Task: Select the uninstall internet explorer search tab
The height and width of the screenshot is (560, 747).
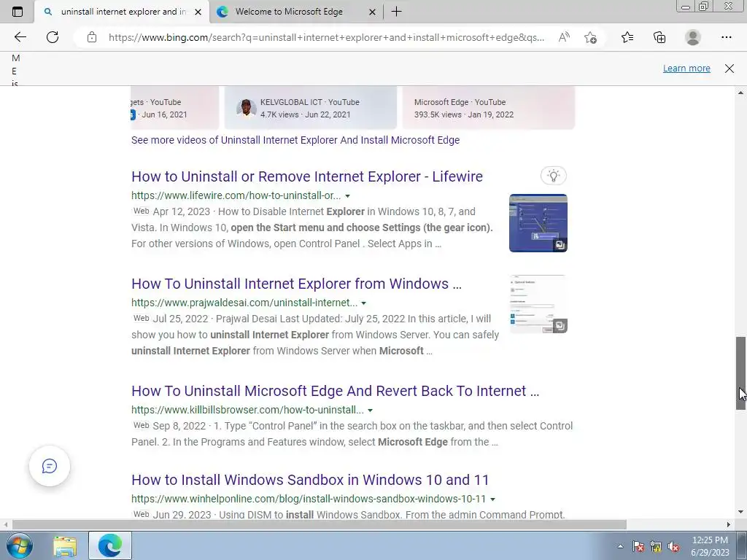Action: (x=123, y=12)
